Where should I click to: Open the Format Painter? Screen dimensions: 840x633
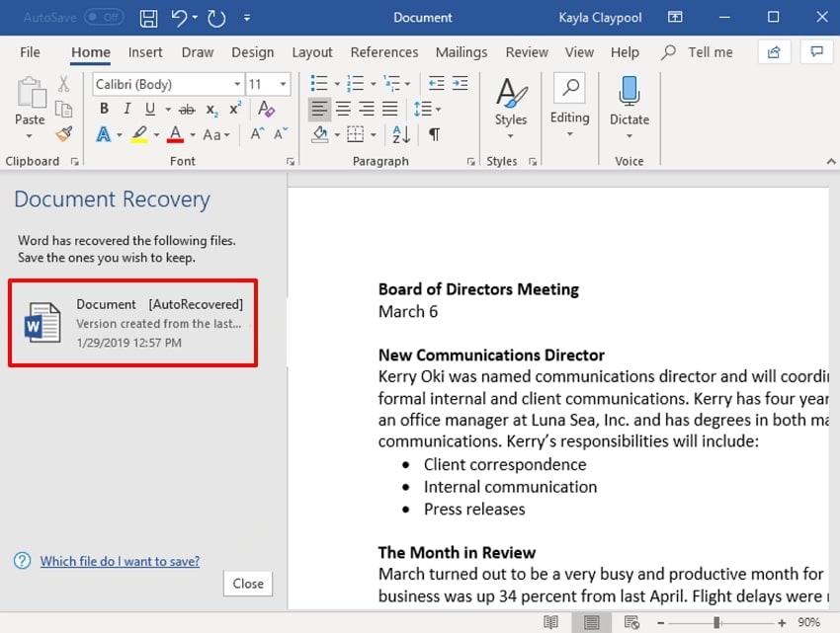(63, 135)
